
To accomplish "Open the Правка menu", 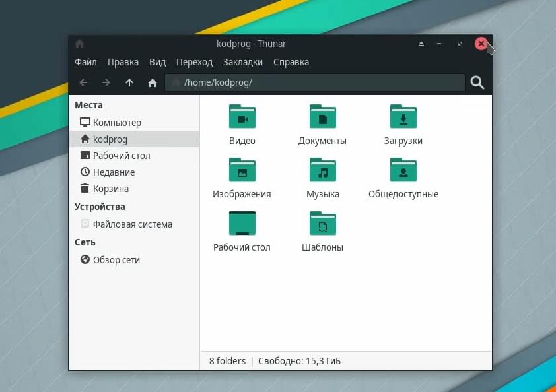I will [x=123, y=62].
